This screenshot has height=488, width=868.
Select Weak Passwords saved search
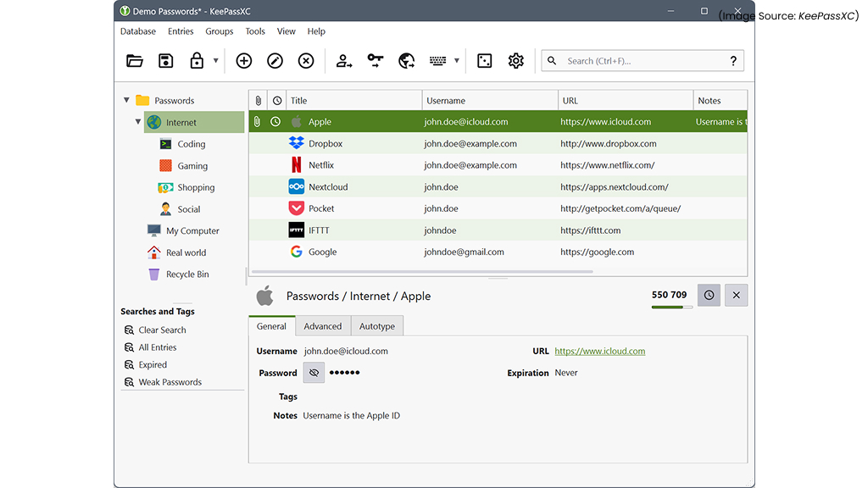point(170,382)
